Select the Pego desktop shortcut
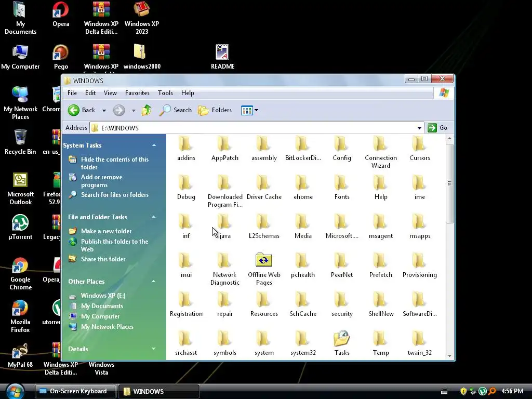532x399 pixels. point(61,57)
